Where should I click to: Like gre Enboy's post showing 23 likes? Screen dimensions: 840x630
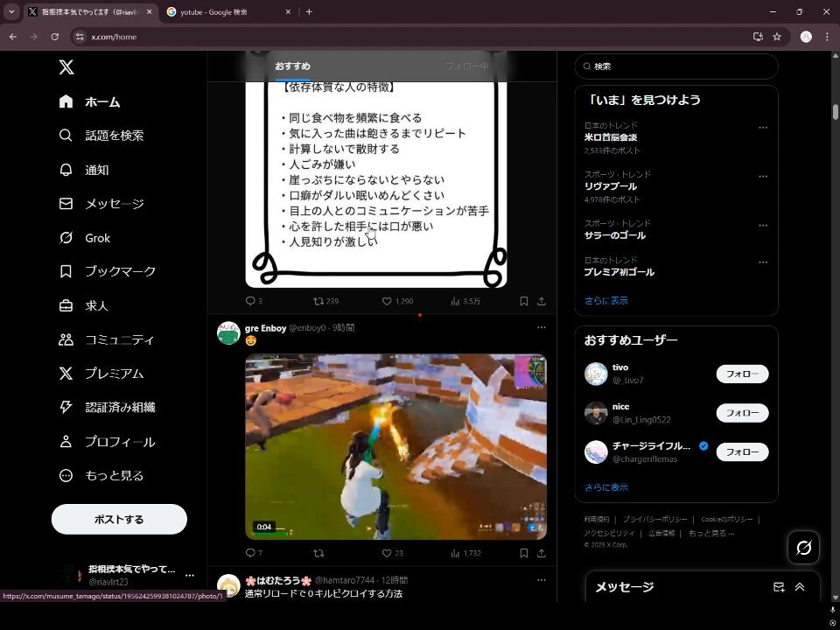(386, 553)
